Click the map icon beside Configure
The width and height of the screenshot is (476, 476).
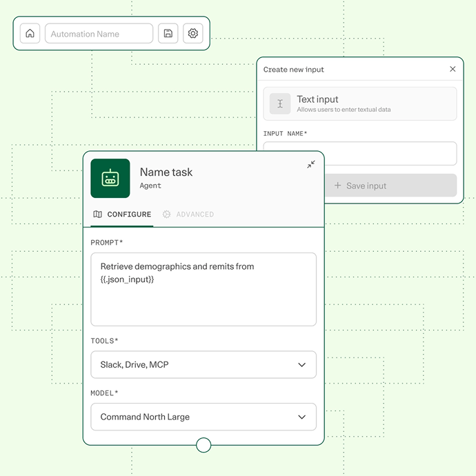pos(97,215)
